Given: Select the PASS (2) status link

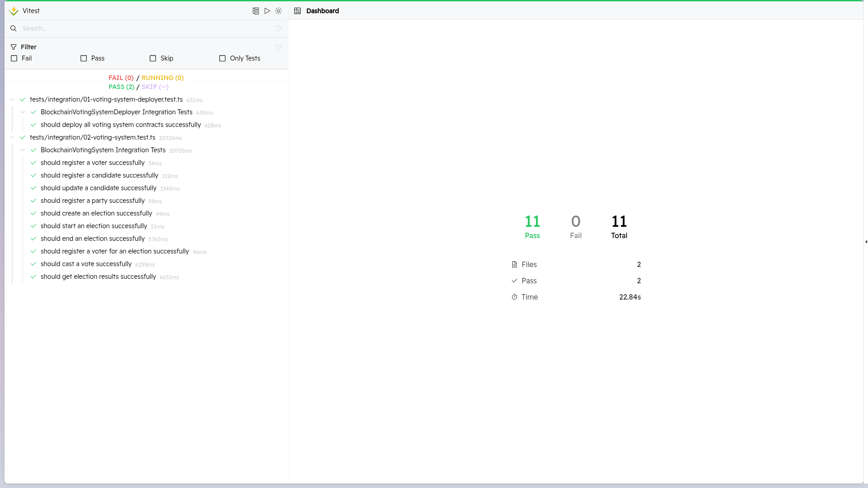Looking at the screenshot, I should [x=121, y=87].
